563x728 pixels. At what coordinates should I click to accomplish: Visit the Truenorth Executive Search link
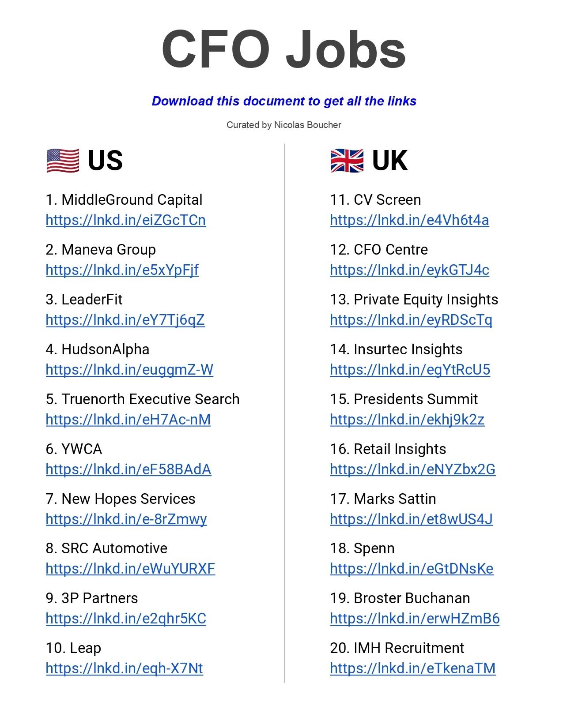128,419
